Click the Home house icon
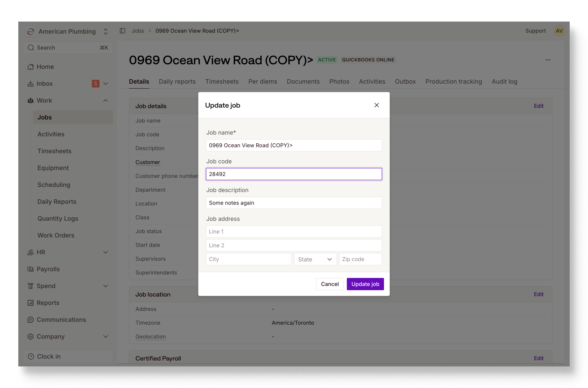Viewport: 588px width, 388px height. coord(30,67)
